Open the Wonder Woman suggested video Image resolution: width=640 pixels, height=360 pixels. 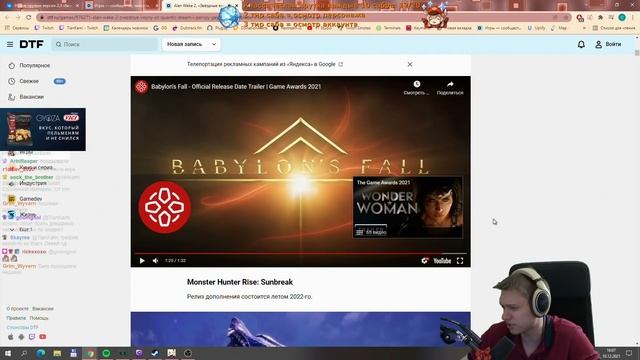point(408,207)
